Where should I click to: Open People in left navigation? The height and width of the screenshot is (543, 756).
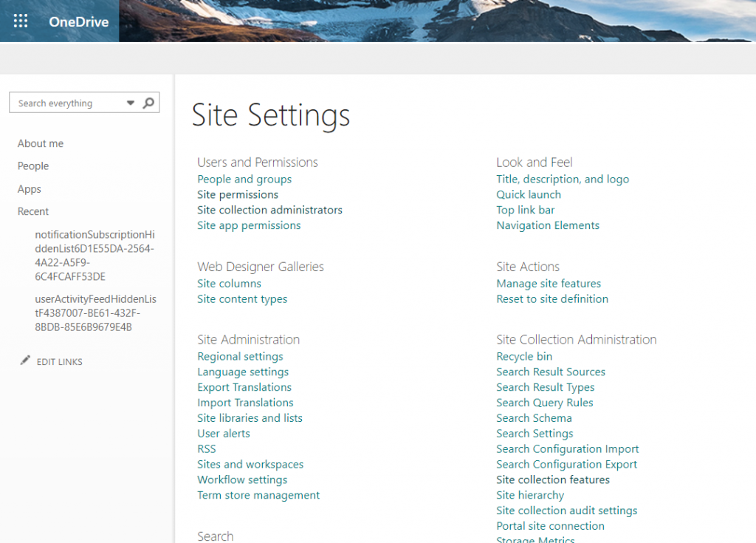pyautogui.click(x=33, y=166)
